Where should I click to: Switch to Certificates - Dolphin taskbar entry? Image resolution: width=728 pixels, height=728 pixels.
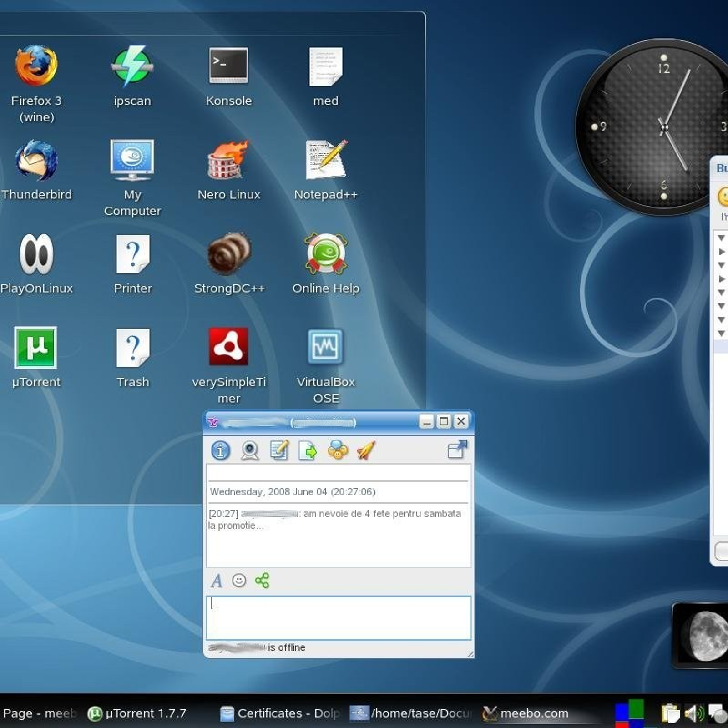pos(280,713)
